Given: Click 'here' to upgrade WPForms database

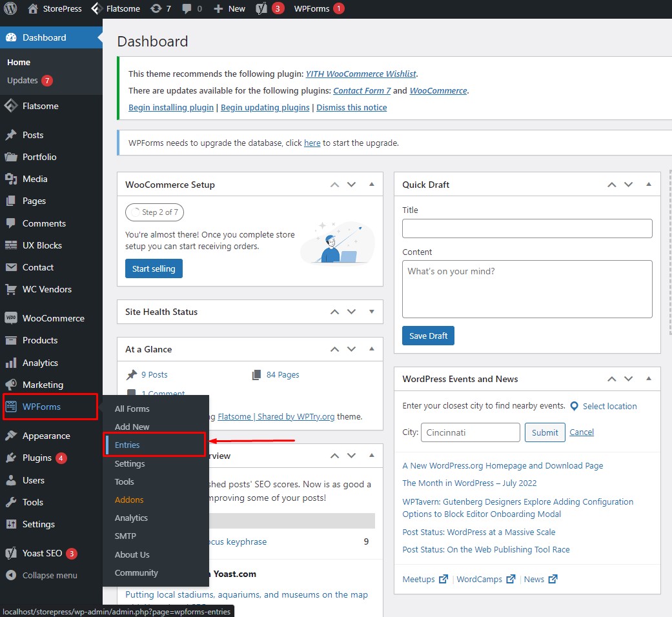Looking at the screenshot, I should point(312,143).
